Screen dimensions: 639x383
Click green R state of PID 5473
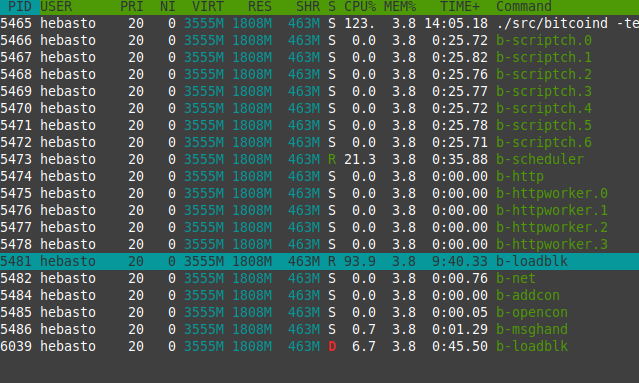tap(332, 159)
